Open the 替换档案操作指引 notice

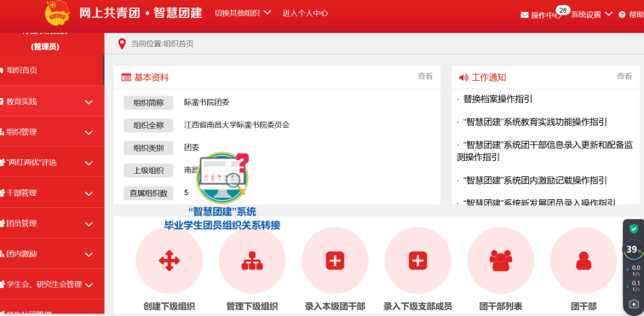(497, 99)
